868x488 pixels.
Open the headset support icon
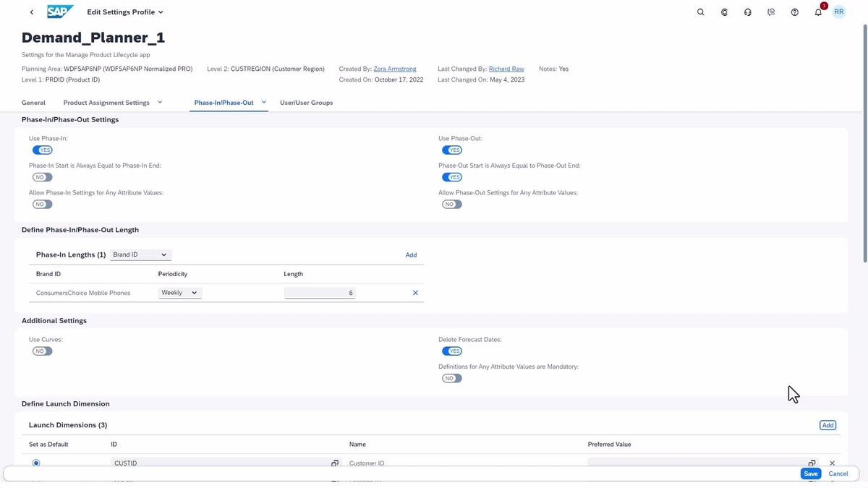pos(748,12)
